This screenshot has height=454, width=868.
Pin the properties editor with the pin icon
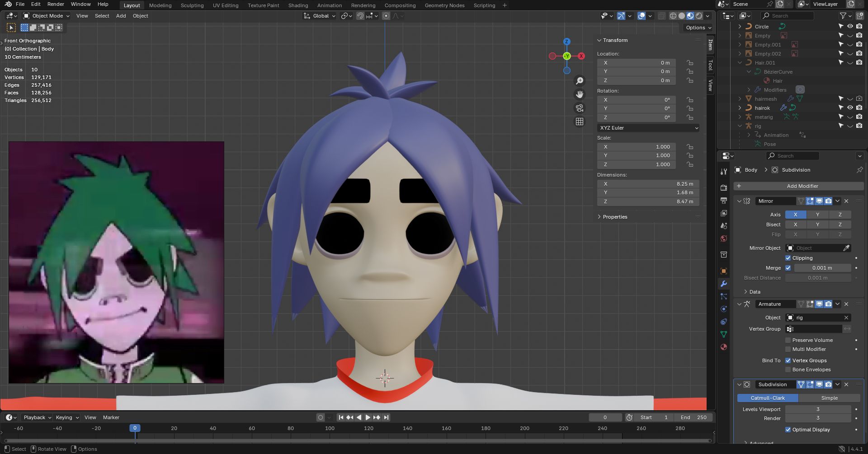tap(859, 170)
